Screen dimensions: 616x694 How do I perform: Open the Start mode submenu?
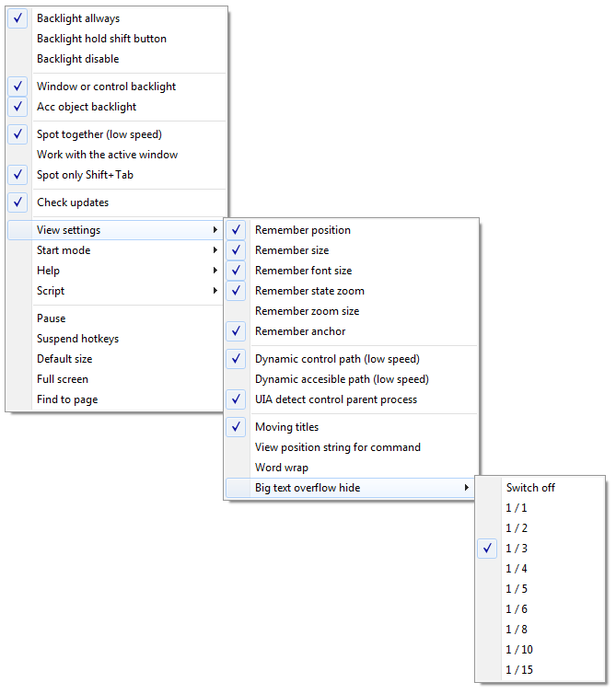pyautogui.click(x=117, y=250)
